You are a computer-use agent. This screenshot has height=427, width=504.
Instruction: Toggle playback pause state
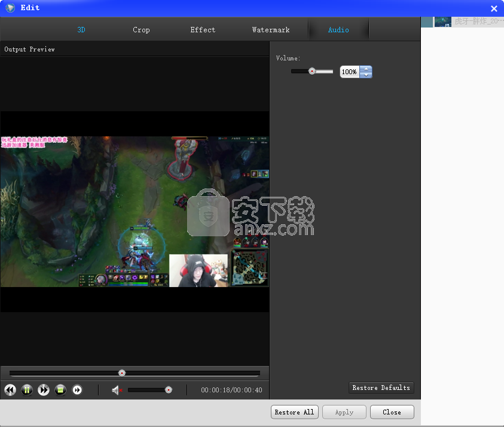[x=27, y=390]
